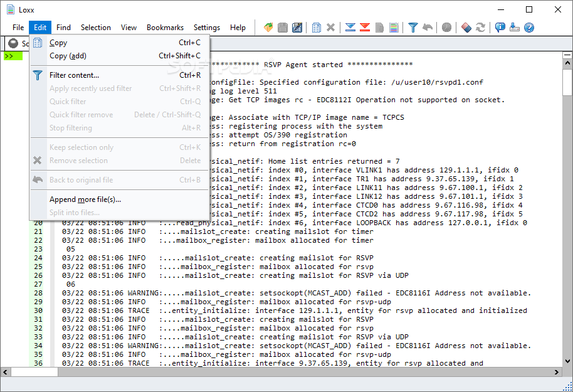Open the Find menu
The image size is (573, 392).
63,28
